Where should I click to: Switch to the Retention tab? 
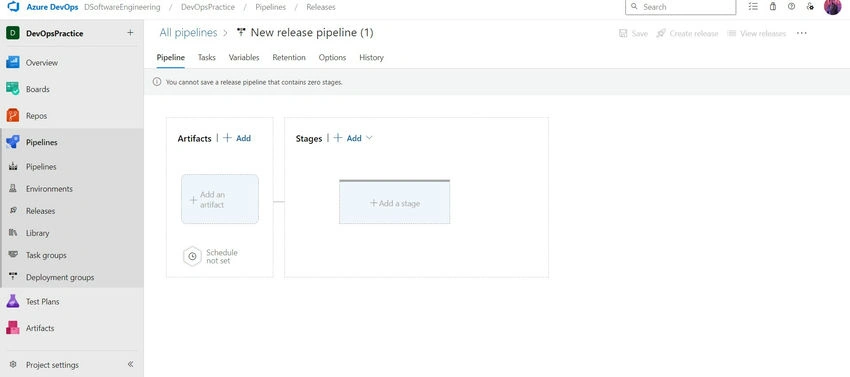pyautogui.click(x=289, y=57)
